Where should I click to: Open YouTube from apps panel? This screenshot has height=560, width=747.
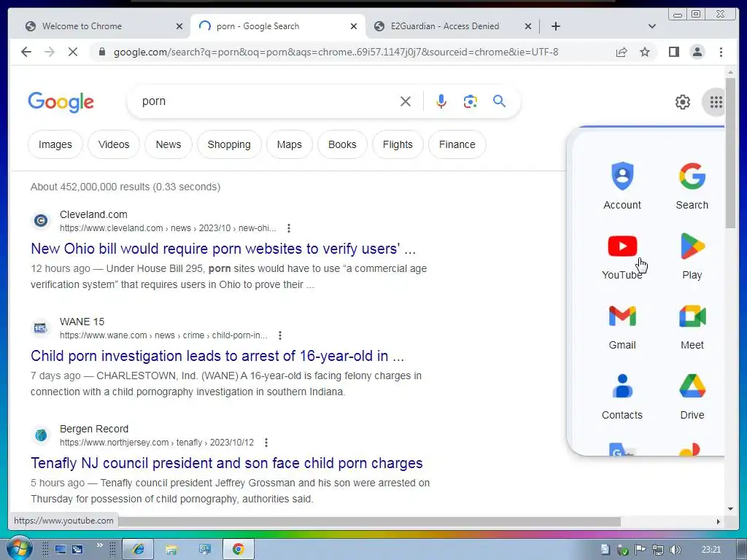(x=622, y=256)
